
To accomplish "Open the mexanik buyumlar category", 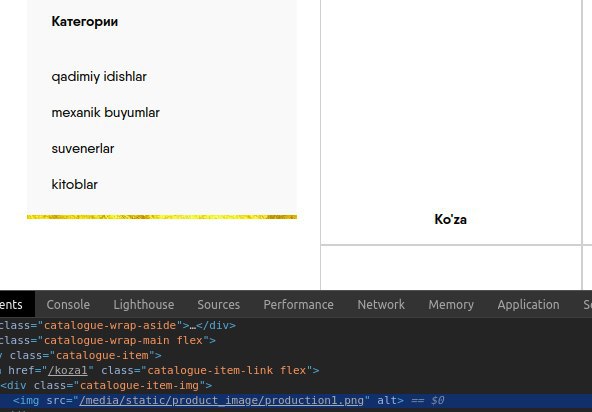I will [x=105, y=113].
